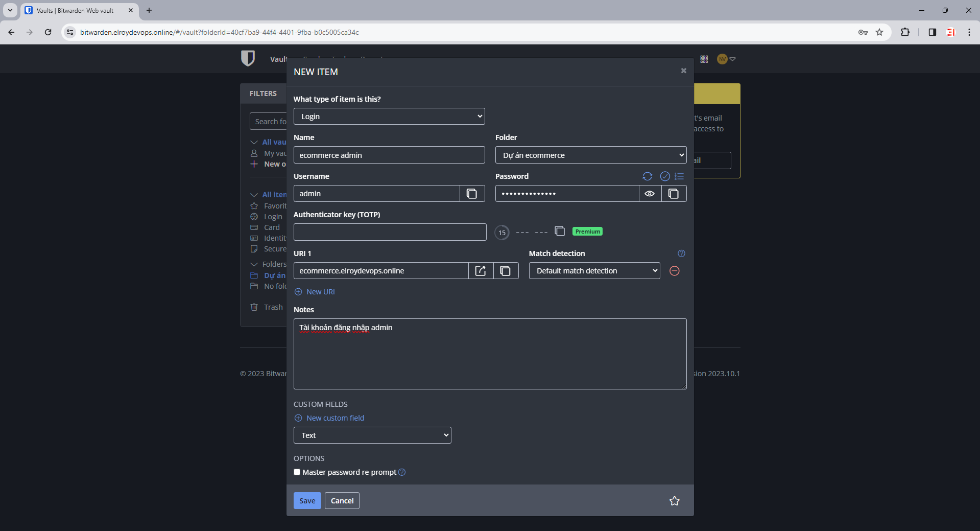The image size is (980, 531).
Task: Collapse the All items section chevron
Action: click(254, 195)
